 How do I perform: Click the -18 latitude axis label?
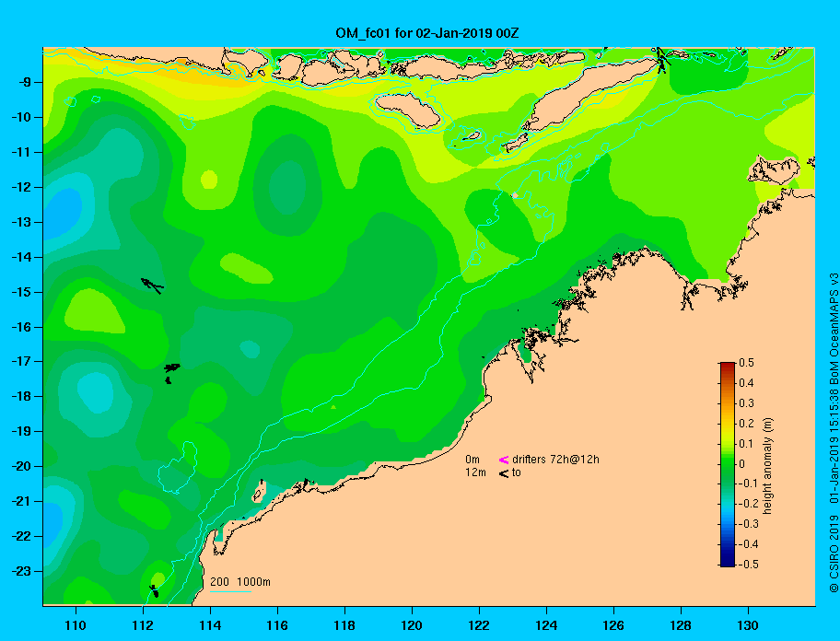(x=21, y=396)
